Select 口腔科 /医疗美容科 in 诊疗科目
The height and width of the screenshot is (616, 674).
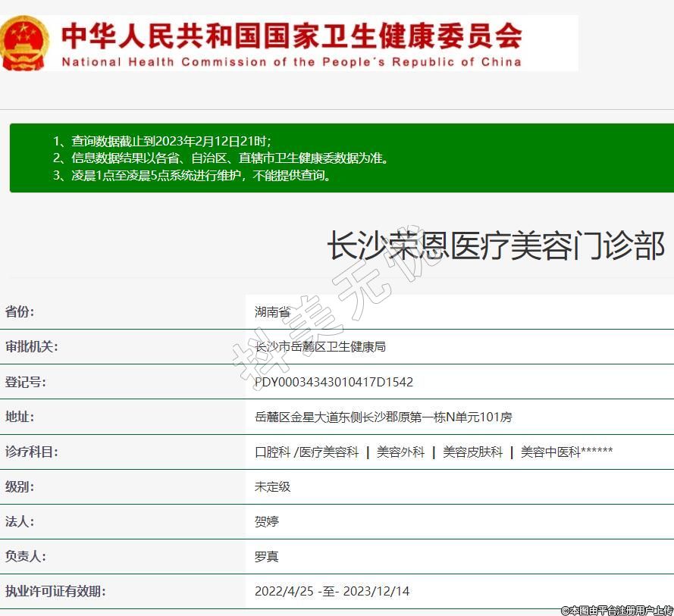[x=306, y=452]
